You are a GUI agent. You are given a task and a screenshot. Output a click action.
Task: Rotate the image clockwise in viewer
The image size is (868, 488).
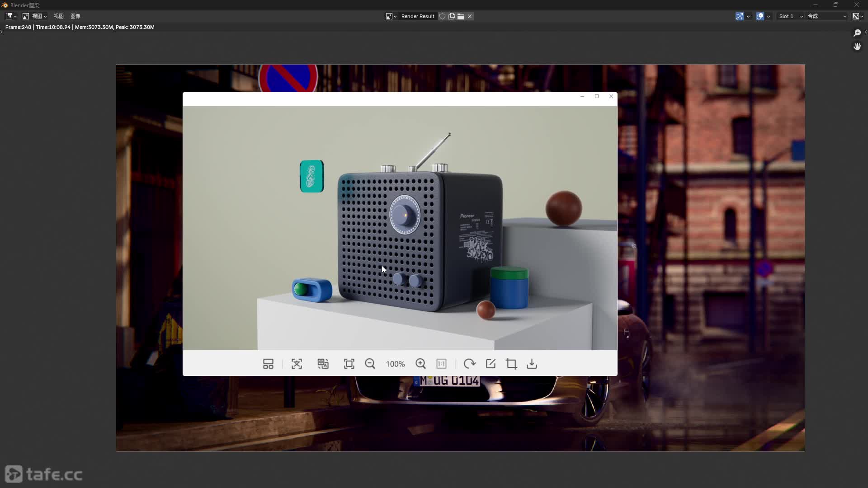469,364
